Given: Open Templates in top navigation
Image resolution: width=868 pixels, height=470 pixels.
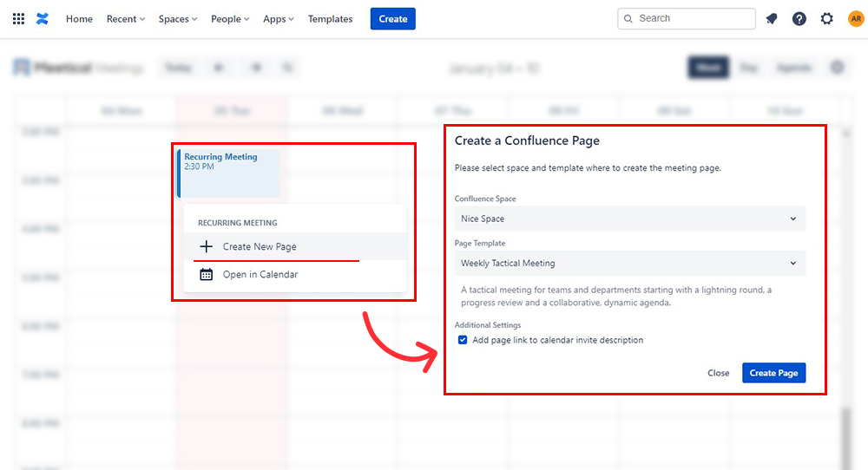Looking at the screenshot, I should [330, 19].
